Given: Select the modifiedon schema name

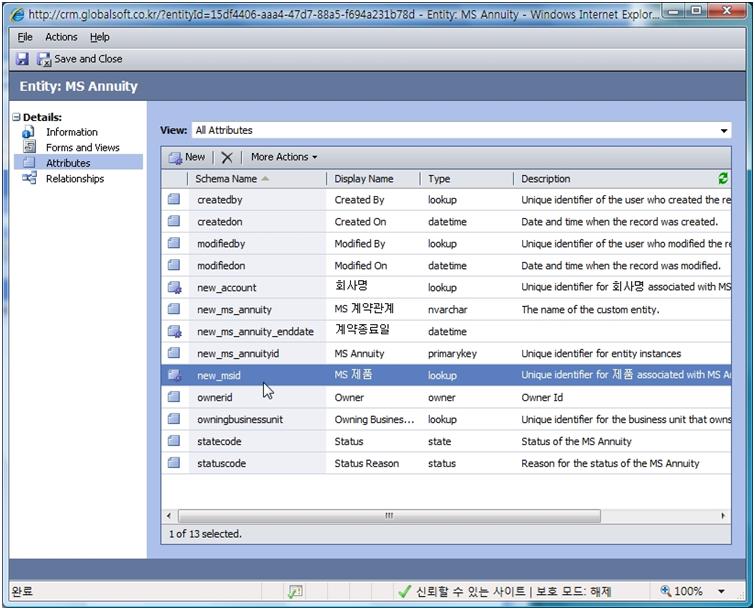Looking at the screenshot, I should coord(221,266).
